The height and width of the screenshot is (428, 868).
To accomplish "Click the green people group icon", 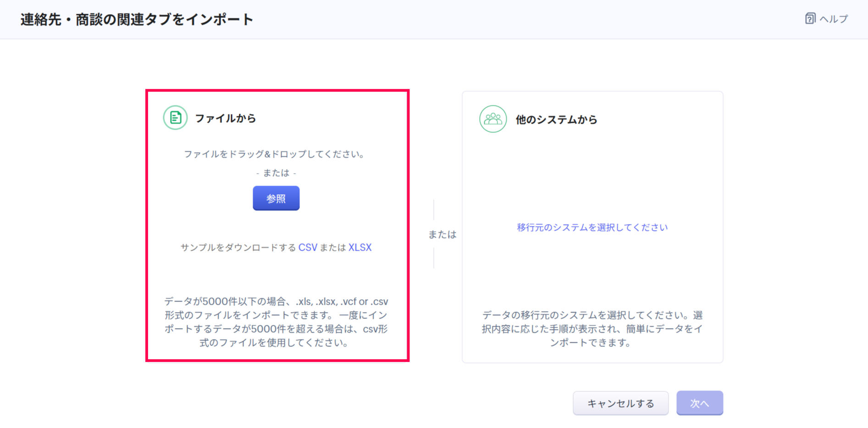I will tap(493, 119).
